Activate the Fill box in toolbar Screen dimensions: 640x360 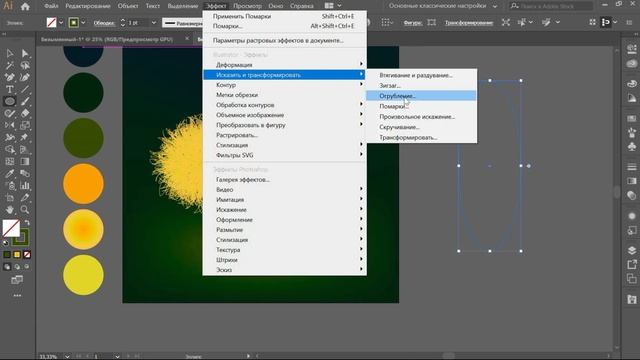11,229
